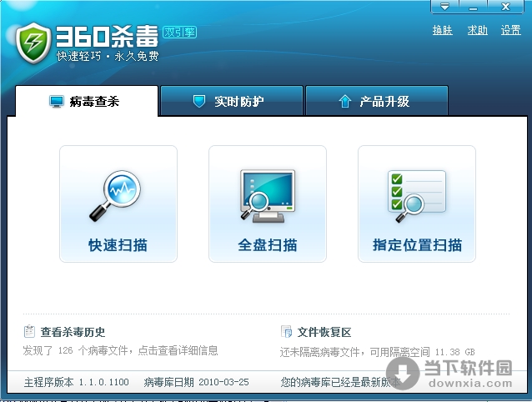Click the shield icon on 实时防护 tab

(x=199, y=101)
